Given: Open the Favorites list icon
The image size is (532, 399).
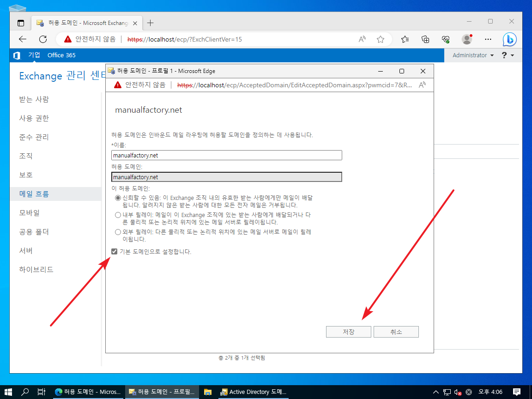Looking at the screenshot, I should (x=405, y=39).
